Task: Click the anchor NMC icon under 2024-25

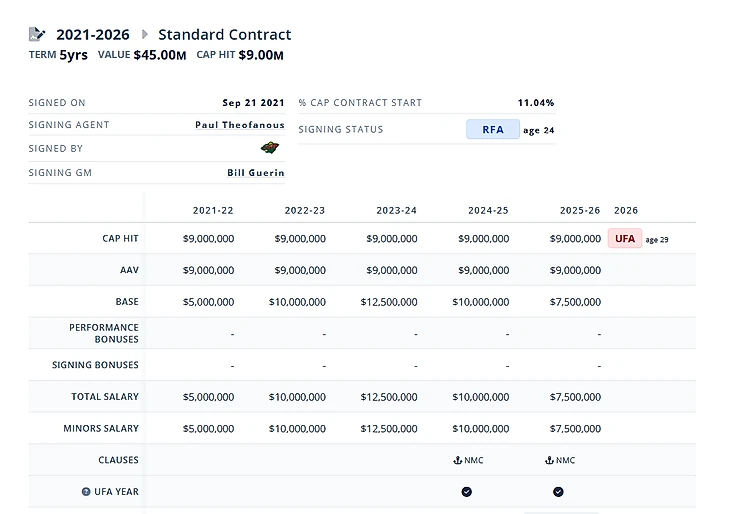Action: [457, 460]
